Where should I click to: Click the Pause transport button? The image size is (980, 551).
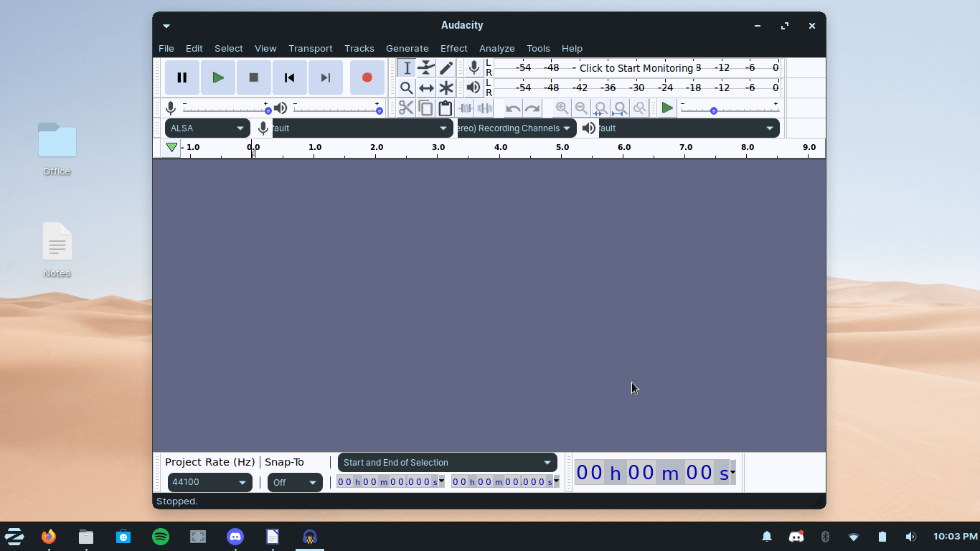click(182, 77)
